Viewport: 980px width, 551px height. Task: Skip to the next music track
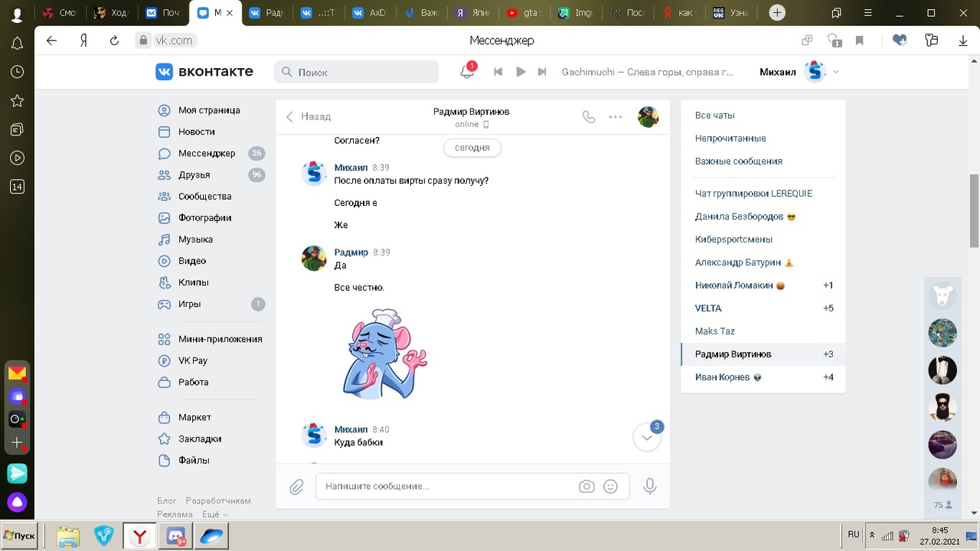542,72
